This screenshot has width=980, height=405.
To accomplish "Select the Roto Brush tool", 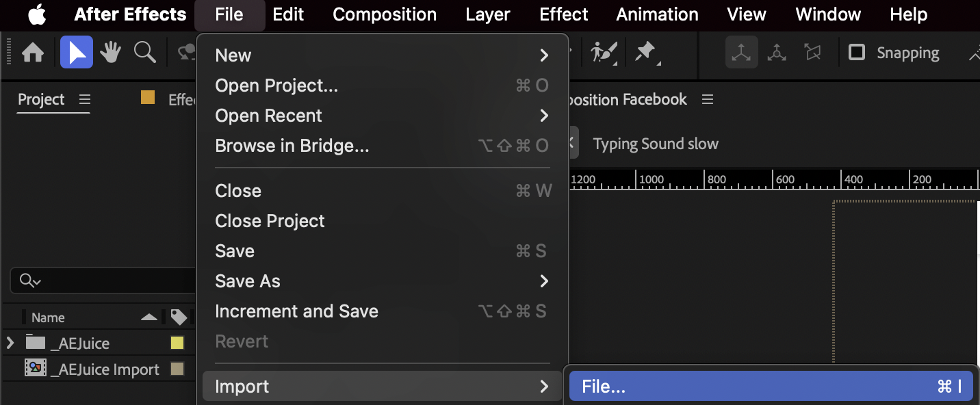I will pyautogui.click(x=604, y=53).
